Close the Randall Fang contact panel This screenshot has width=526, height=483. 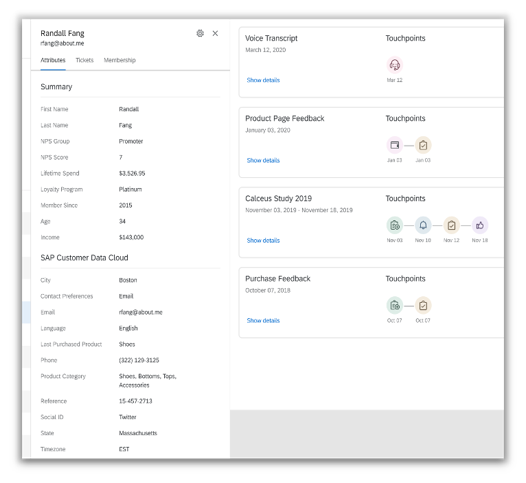215,33
